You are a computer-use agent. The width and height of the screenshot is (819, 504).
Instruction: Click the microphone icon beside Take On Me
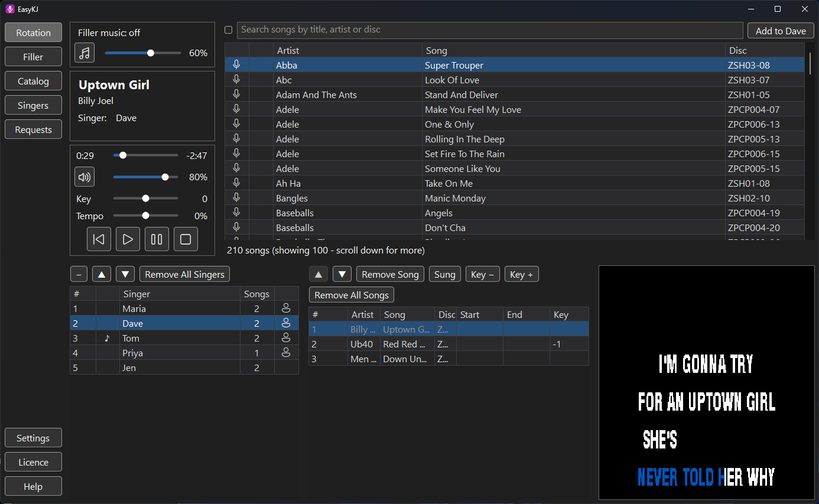click(236, 183)
